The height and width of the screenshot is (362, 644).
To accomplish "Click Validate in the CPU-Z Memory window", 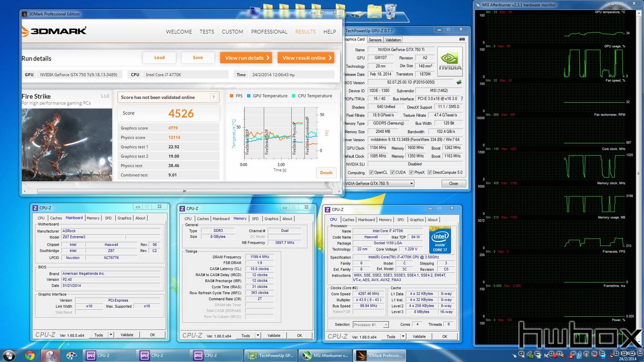I will pos(274,335).
